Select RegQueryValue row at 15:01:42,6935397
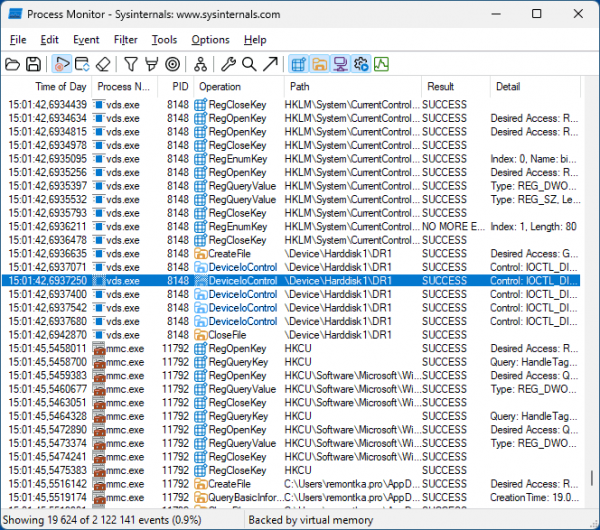 [291, 186]
